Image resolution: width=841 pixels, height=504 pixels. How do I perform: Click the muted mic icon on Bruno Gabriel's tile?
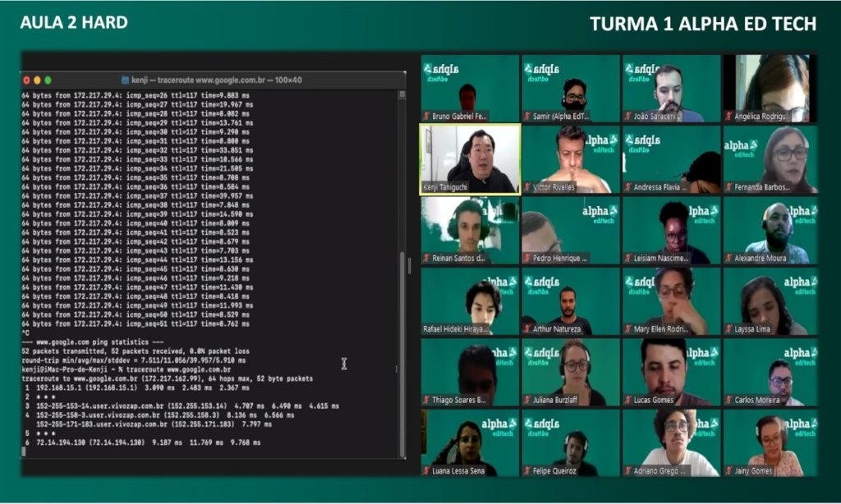coord(426,115)
